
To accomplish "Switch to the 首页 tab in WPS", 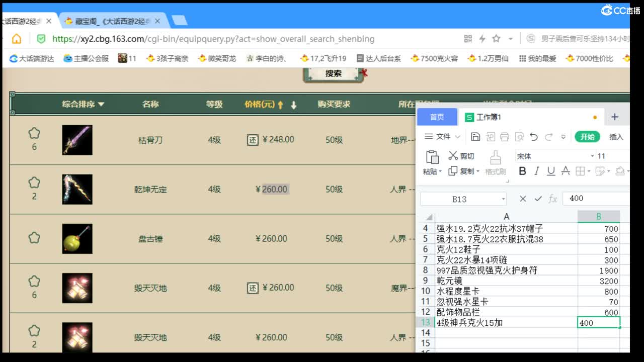I will [437, 117].
